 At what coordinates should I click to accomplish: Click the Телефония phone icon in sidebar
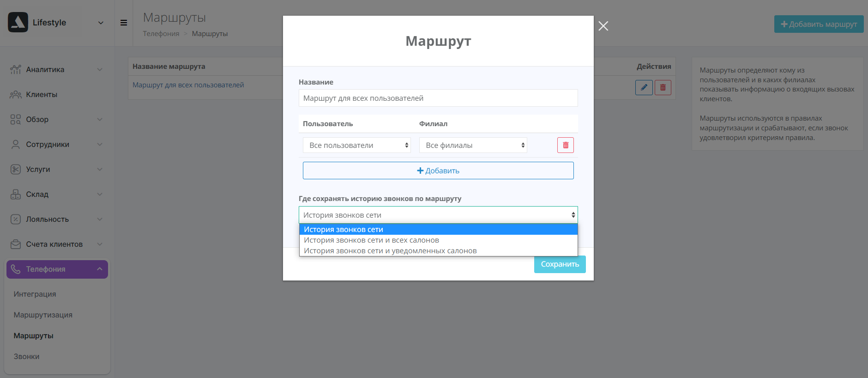[16, 269]
